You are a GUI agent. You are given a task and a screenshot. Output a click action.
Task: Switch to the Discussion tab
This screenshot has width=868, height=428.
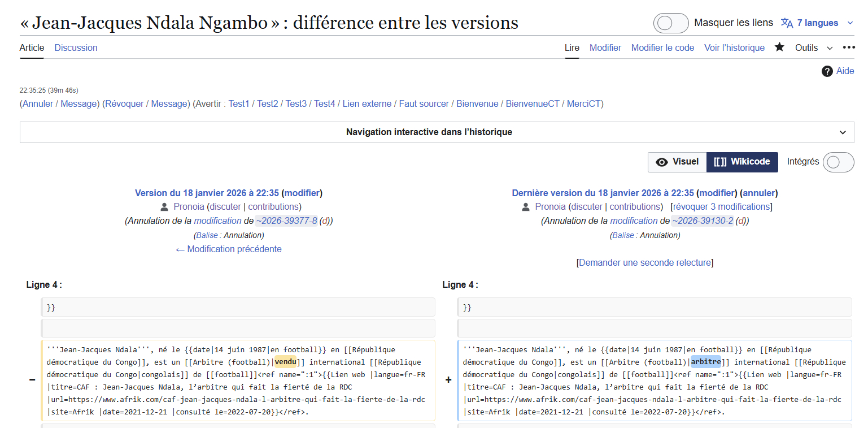[76, 48]
